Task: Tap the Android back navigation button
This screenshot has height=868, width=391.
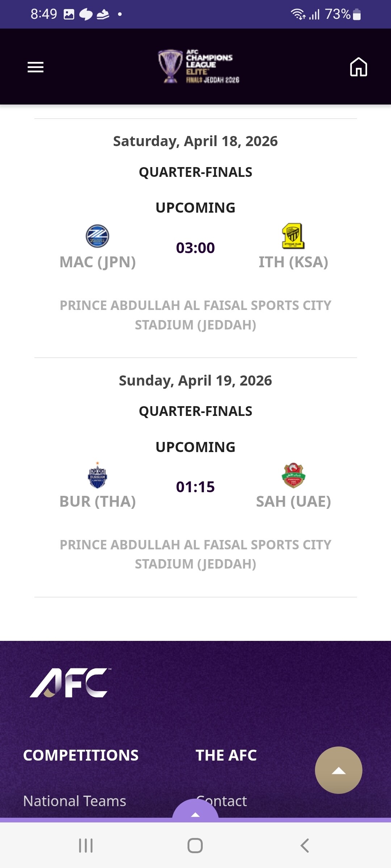Action: [305, 846]
